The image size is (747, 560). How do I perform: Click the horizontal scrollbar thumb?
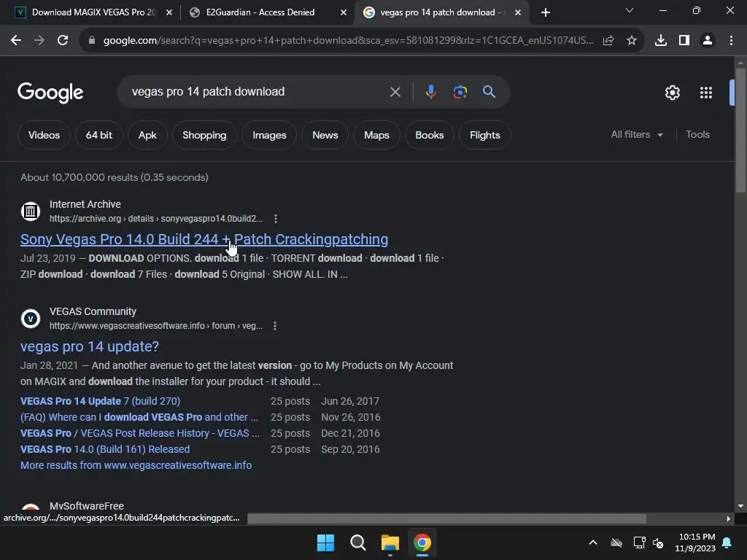(446, 518)
